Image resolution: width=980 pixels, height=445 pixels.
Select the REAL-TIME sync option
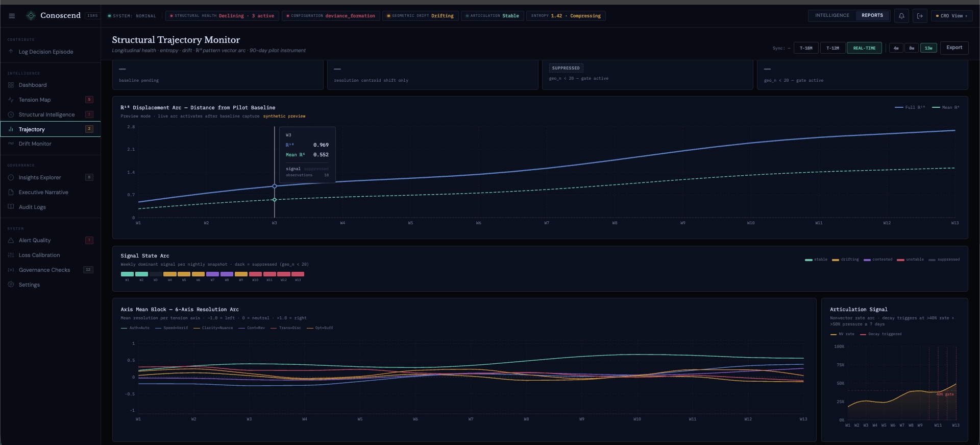tap(864, 48)
